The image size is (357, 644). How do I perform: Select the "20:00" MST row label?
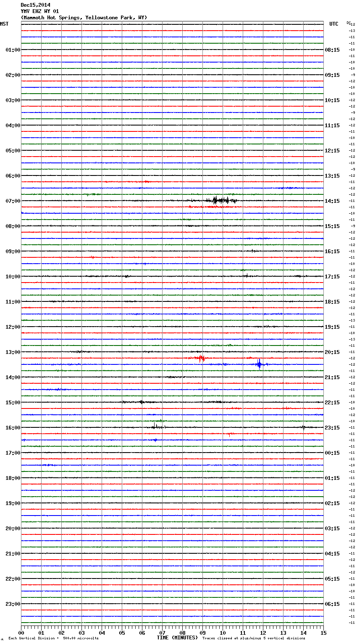pyautogui.click(x=13, y=529)
